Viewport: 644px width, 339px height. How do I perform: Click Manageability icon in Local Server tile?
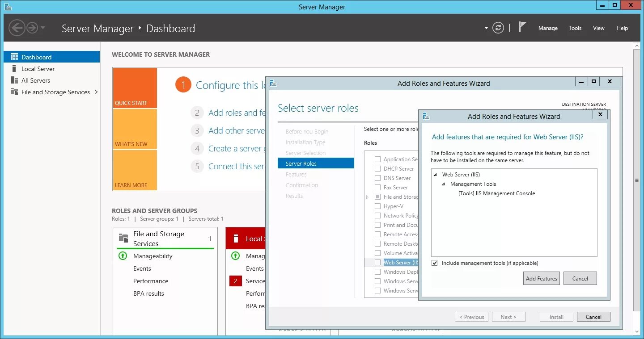235,256
